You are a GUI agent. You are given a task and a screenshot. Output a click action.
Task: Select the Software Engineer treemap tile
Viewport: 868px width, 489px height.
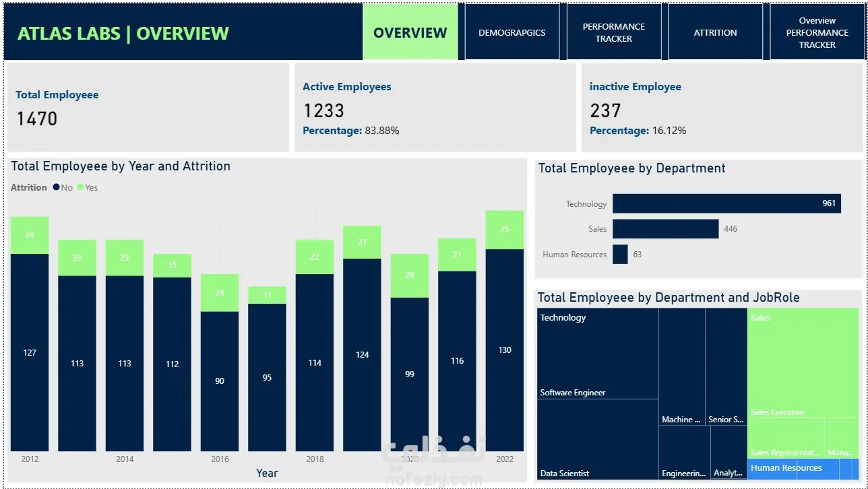(x=598, y=354)
